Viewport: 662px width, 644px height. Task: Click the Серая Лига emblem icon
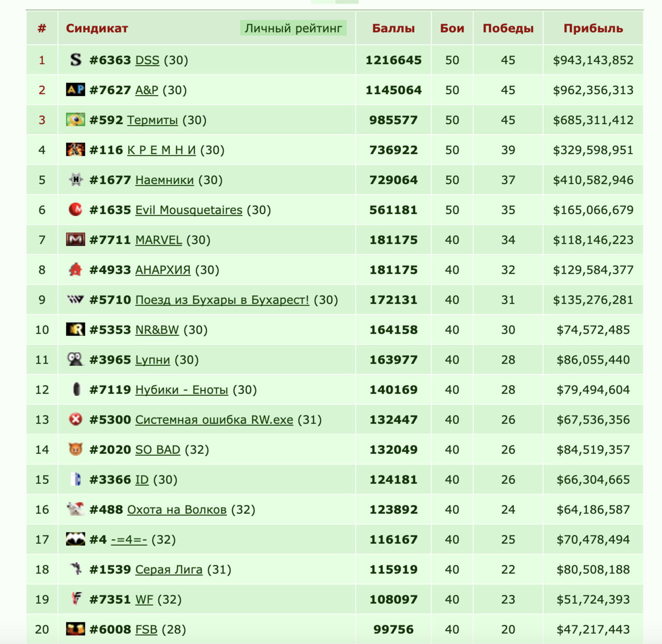tap(76, 570)
